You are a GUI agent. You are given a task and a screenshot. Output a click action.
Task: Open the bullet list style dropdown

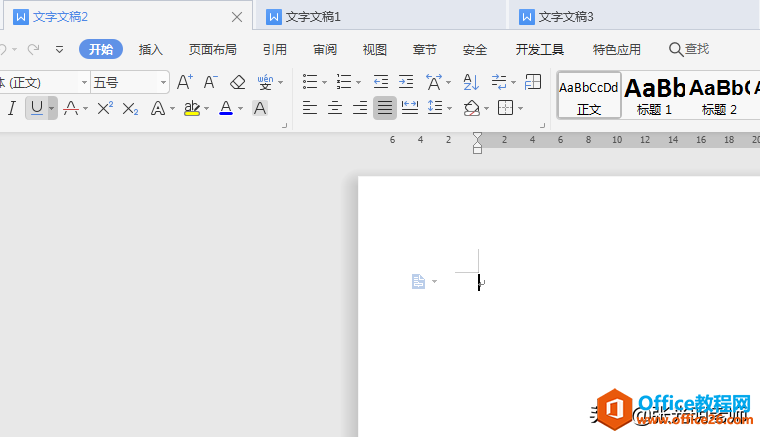(324, 82)
